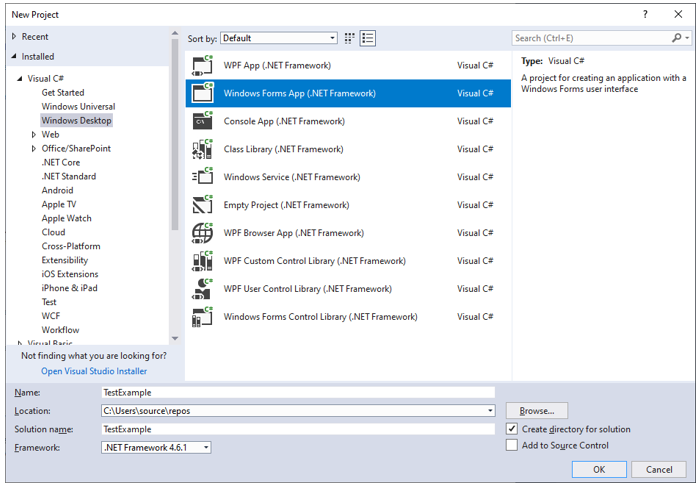Screen dimensions: 699x489
Task: Select Apple TV category
Action: pos(59,204)
